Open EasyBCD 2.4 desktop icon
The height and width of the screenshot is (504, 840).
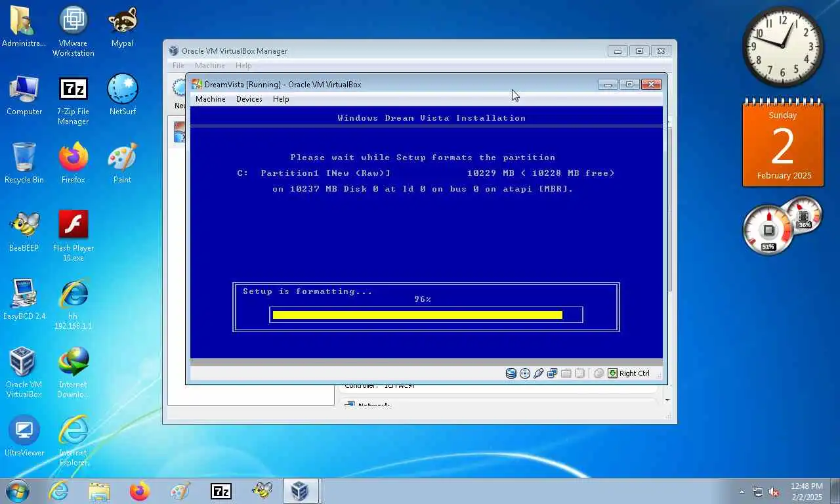click(x=24, y=300)
